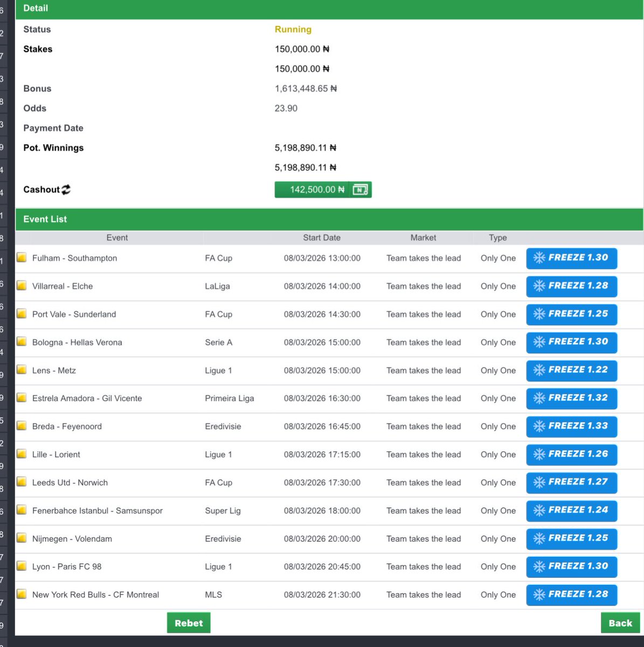Click the yellow status icon beside Fenerbahce Istanbul - Samsunspor

pos(22,510)
